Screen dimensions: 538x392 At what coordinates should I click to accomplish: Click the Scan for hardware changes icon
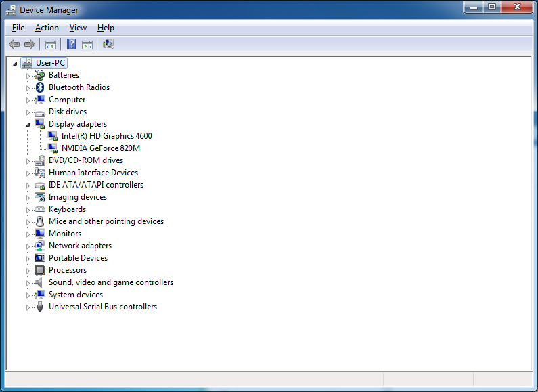[108, 45]
